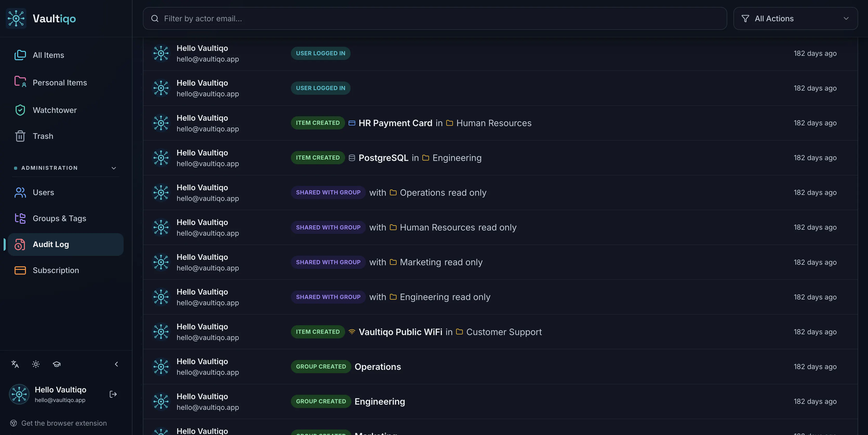
Task: Click the first USER LOGGED IN badge
Action: pyautogui.click(x=321, y=53)
